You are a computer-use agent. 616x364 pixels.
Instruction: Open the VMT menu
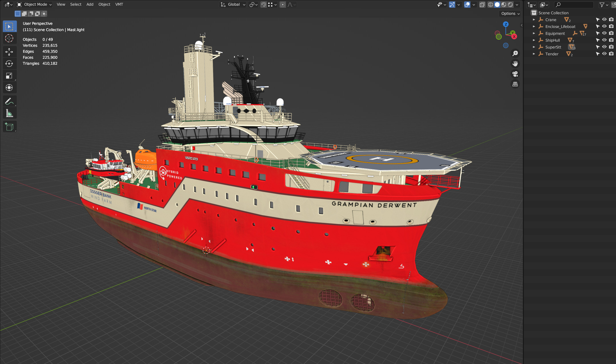pos(119,5)
